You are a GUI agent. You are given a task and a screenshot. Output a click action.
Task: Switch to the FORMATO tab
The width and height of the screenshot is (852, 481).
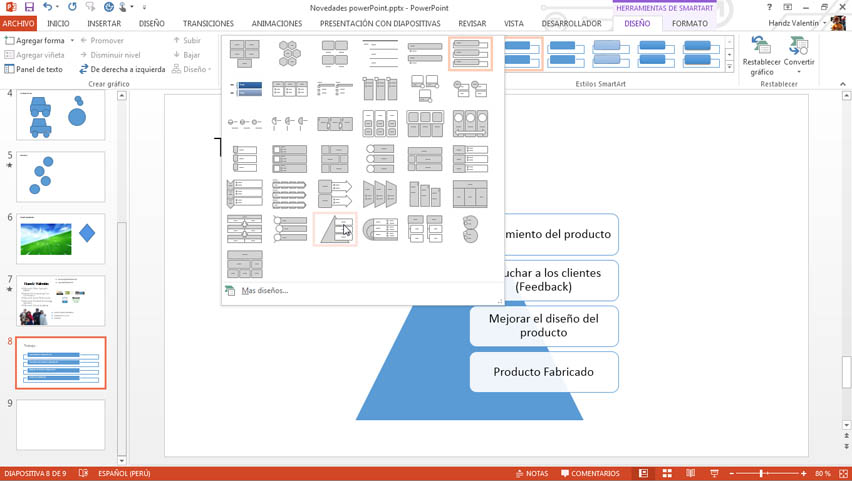pyautogui.click(x=689, y=23)
